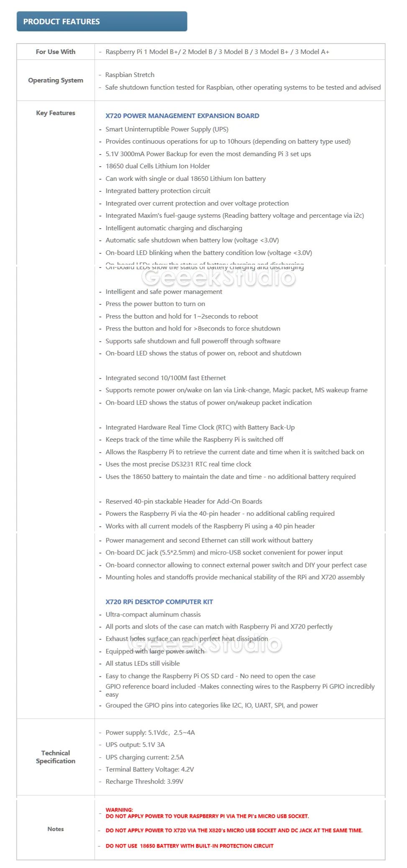Click Ultra-compact aluminum chassis line
This screenshot has height=868, width=407.
(x=153, y=615)
